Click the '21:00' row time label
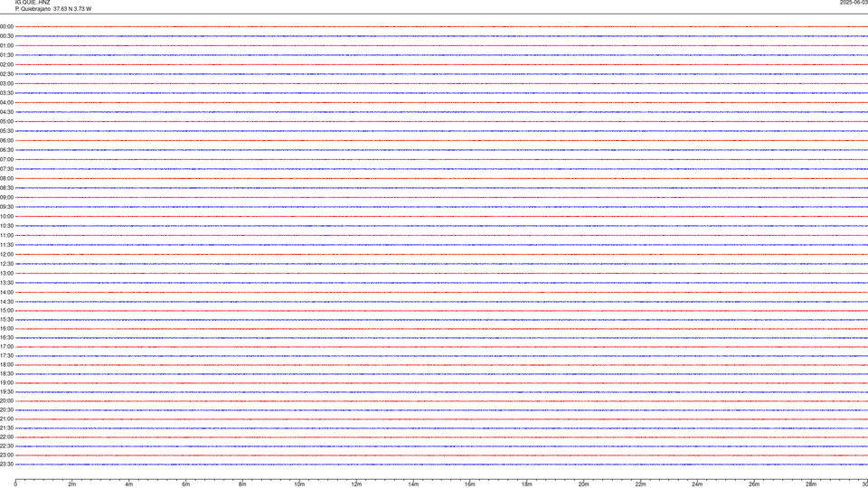Screen dimensions: 868x488 6,418
